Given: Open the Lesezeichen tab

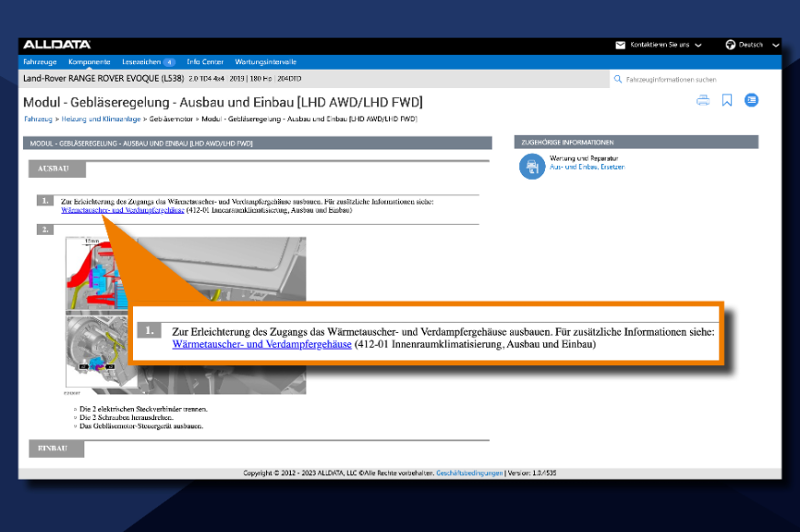Looking at the screenshot, I should [x=141, y=61].
